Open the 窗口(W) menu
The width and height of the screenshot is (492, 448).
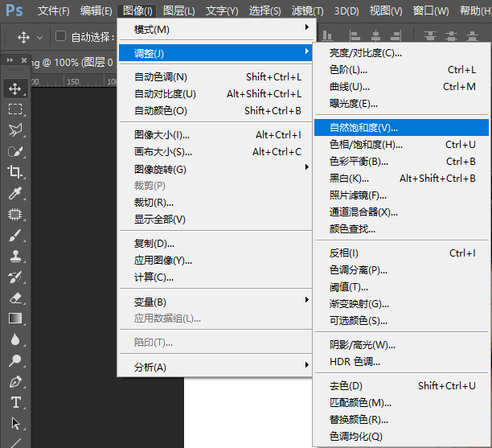tap(431, 11)
